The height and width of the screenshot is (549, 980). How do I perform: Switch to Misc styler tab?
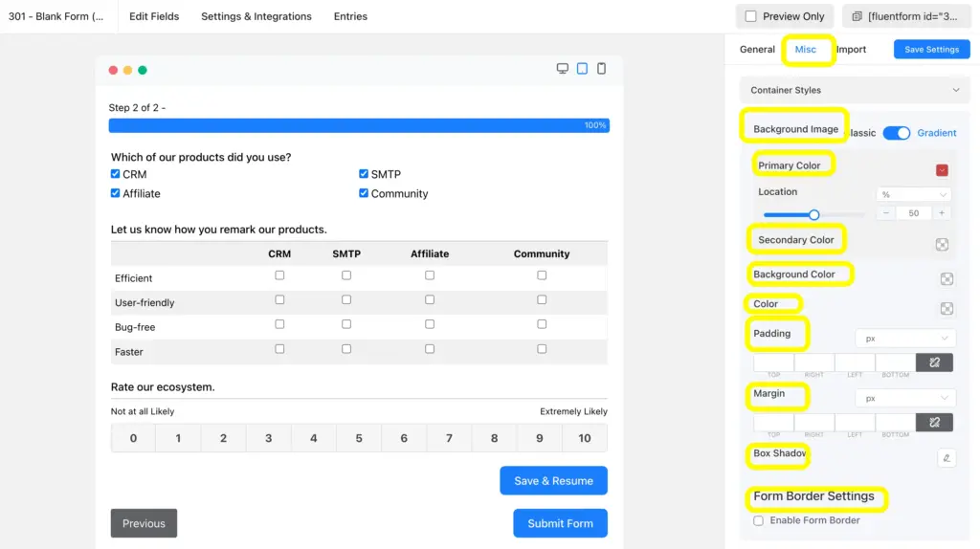(805, 50)
